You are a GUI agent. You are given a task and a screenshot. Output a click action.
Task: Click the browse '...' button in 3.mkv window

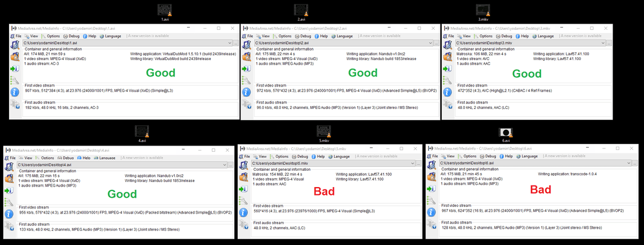609,43
